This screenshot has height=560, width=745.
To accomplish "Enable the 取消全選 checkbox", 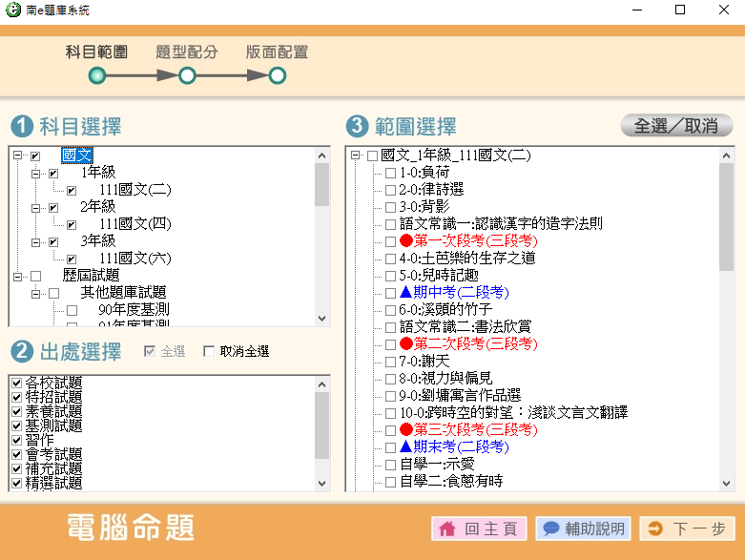I will point(209,352).
